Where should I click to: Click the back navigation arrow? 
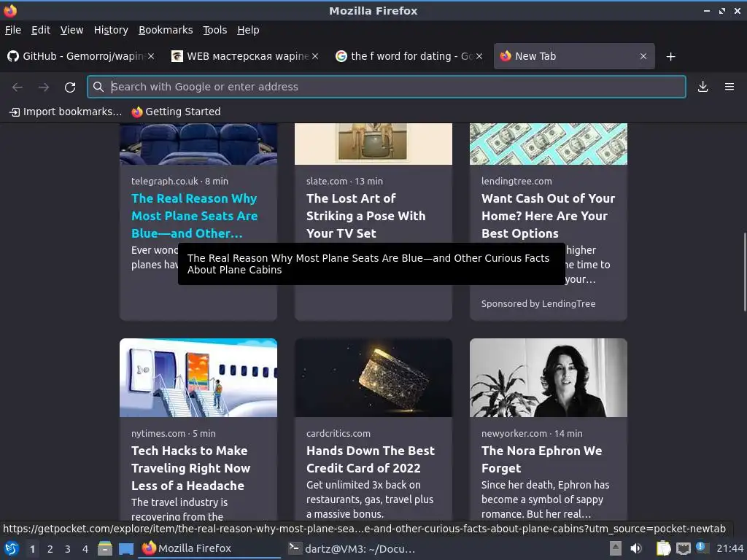click(18, 87)
